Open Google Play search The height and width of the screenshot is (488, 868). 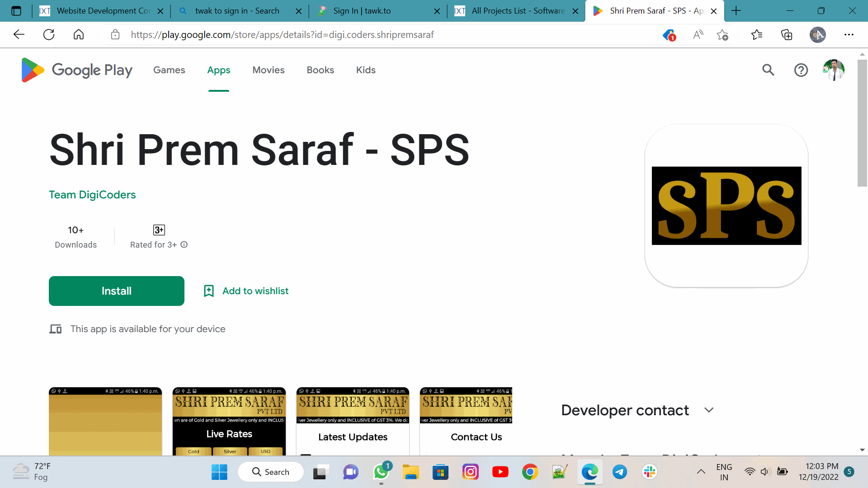[x=768, y=70]
